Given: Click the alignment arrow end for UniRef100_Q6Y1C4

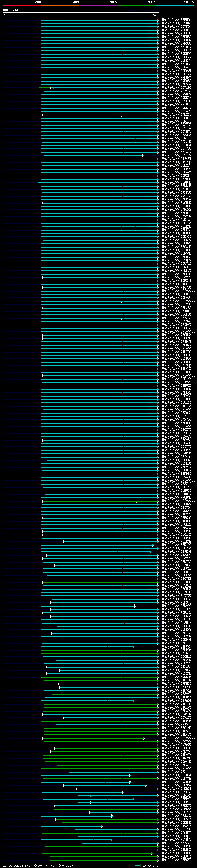Looking at the screenshot, I should tap(143, 156).
